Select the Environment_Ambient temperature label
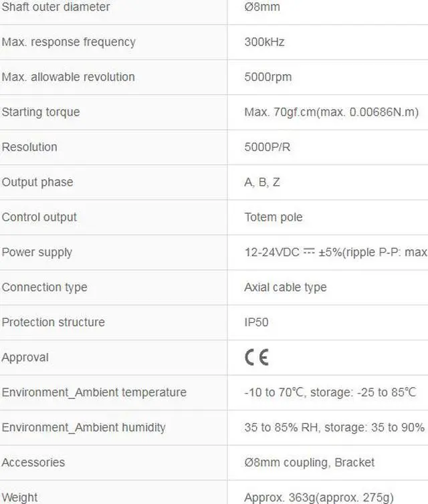The height and width of the screenshot is (504, 428). 94,392
